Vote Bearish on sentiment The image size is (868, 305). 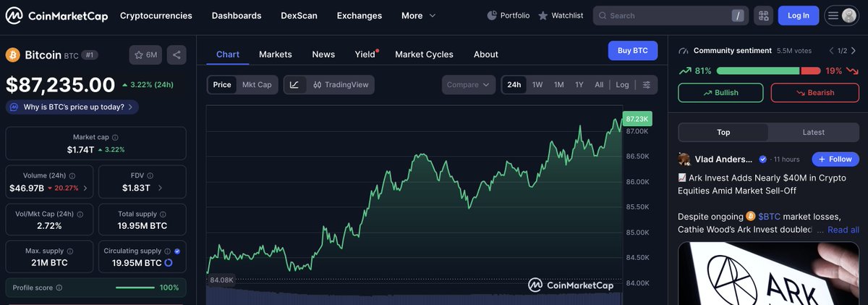(815, 93)
